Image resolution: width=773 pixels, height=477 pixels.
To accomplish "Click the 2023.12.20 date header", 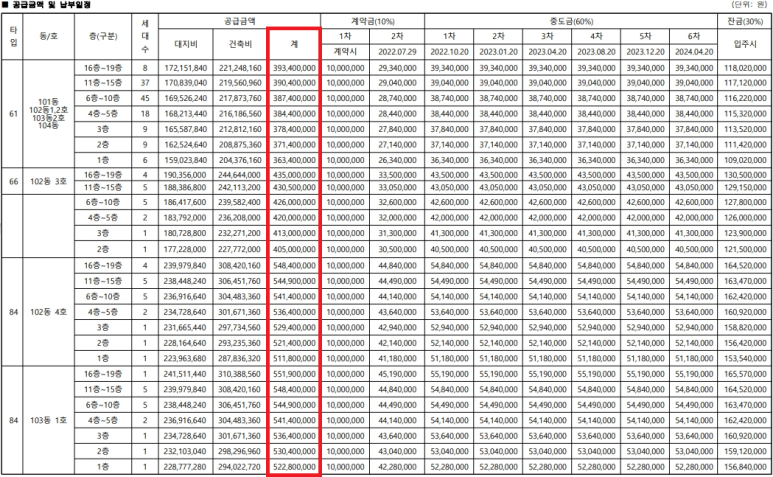I will [x=645, y=52].
